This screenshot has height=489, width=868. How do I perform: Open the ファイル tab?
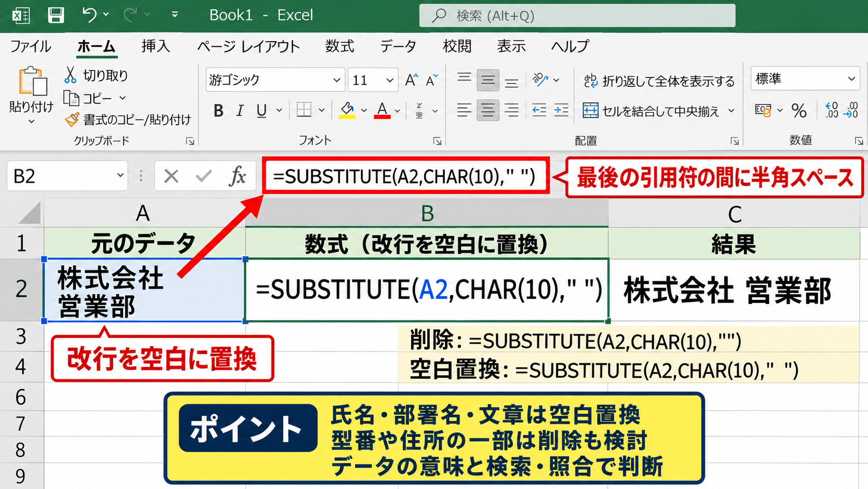point(31,46)
